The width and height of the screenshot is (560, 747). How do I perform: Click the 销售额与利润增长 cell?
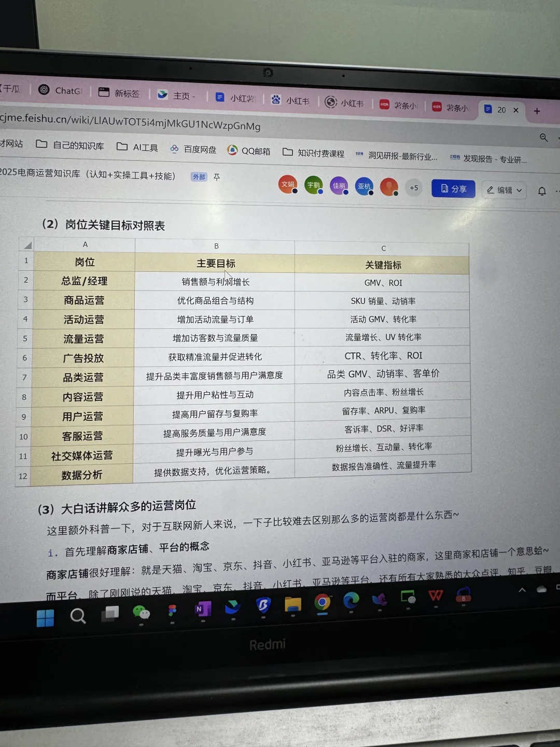(216, 282)
